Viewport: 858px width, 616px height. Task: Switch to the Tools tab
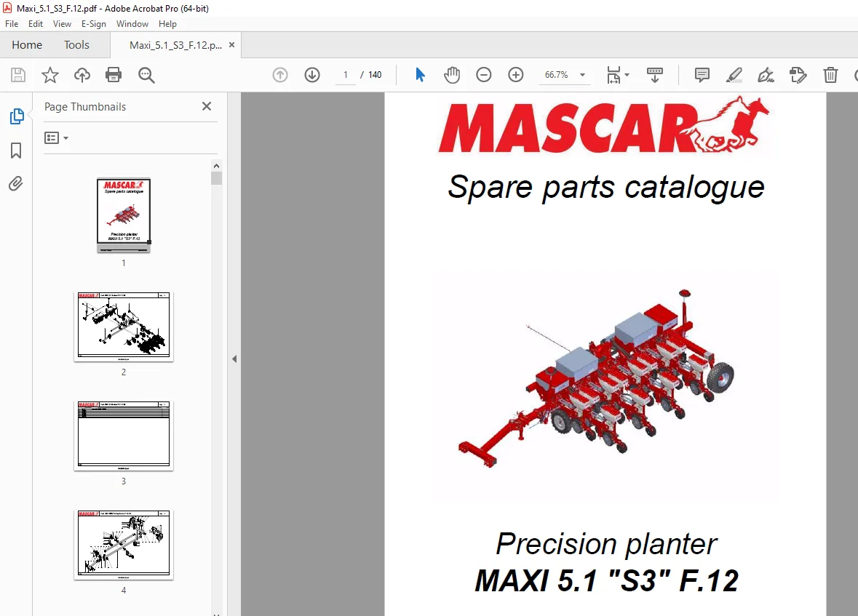tap(76, 45)
